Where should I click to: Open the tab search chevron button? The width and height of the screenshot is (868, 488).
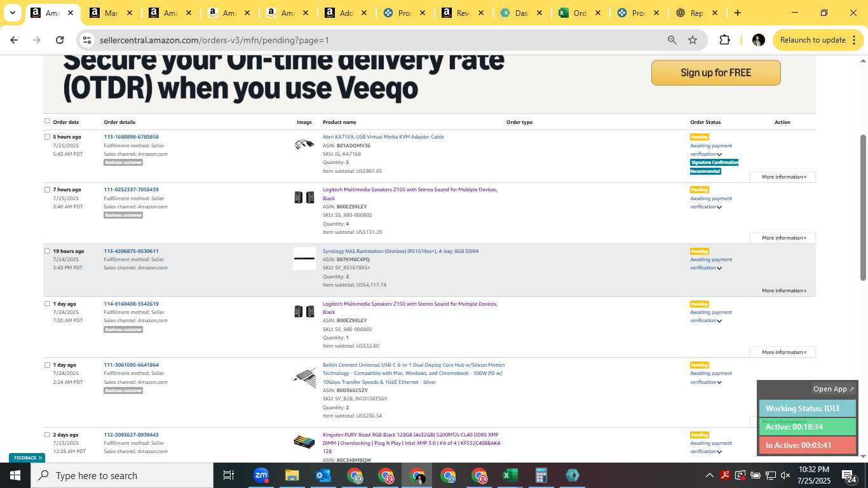click(12, 13)
